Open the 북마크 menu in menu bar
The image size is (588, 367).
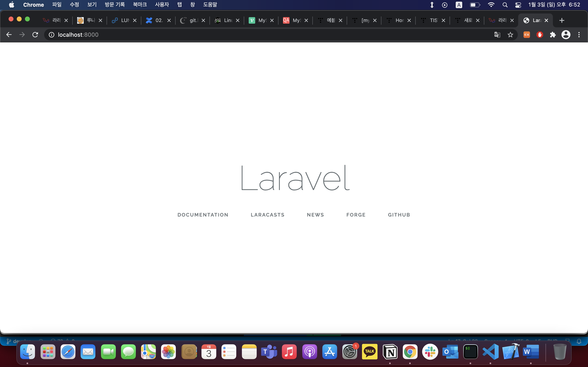140,5
